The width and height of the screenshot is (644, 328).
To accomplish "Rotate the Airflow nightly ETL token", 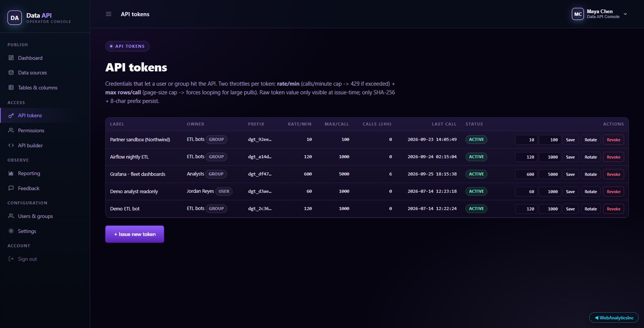I will point(590,157).
